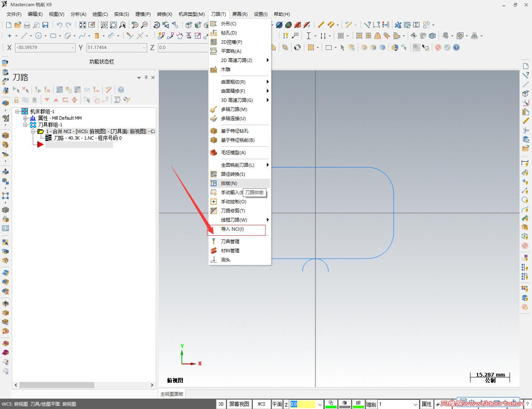This screenshot has height=409, width=532.
Task: Toggle 3D construction mode in status bar
Action: coord(221,404)
